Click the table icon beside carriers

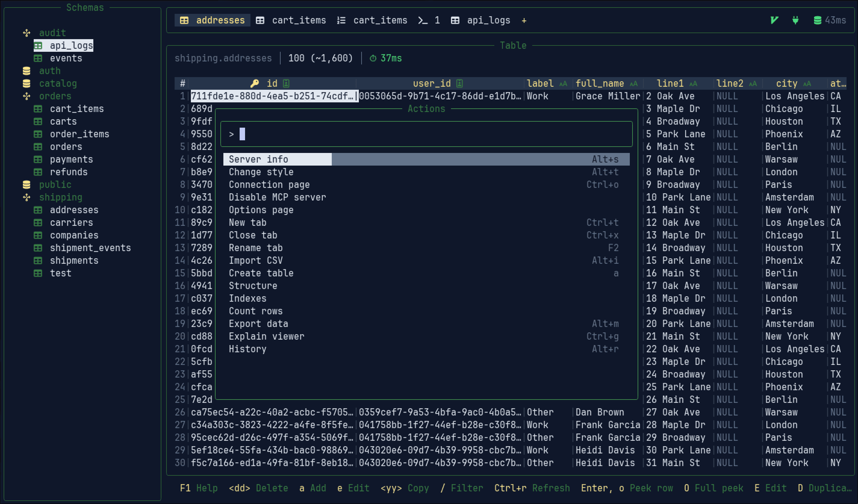(38, 223)
